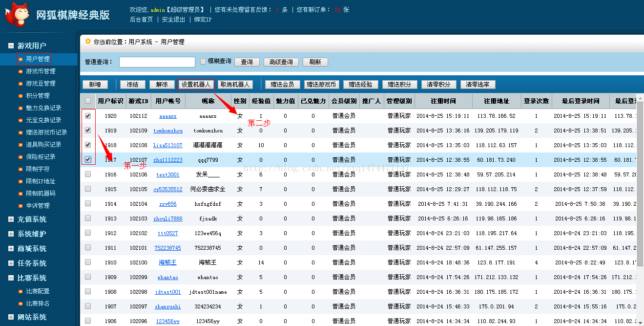
Task: Open 元宝兑换记录 in the sidebar
Action: 43,120
